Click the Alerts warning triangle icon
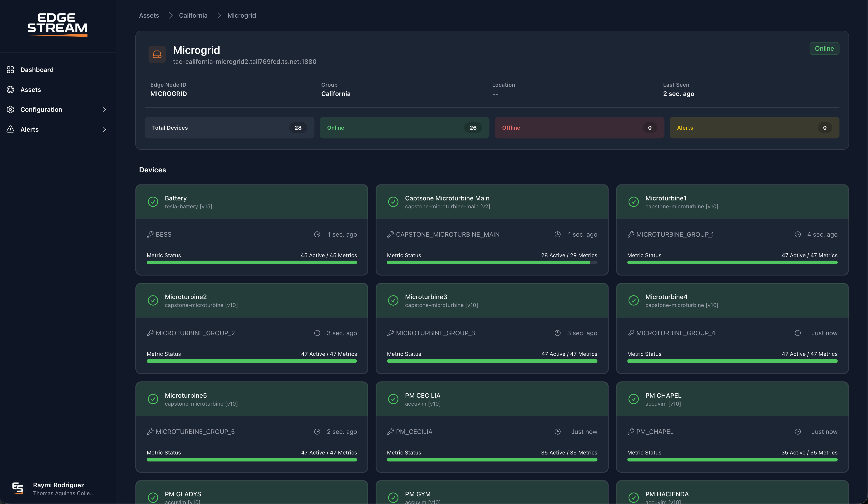 click(x=10, y=129)
